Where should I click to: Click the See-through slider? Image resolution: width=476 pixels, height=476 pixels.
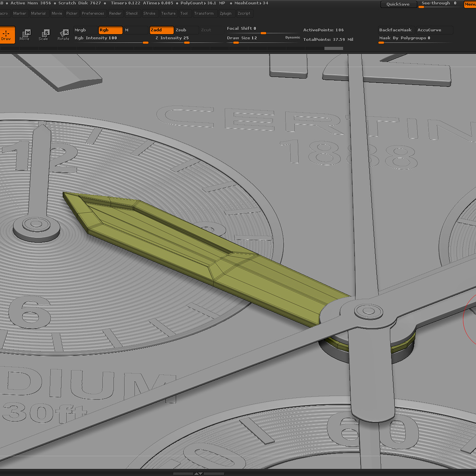point(440,4)
